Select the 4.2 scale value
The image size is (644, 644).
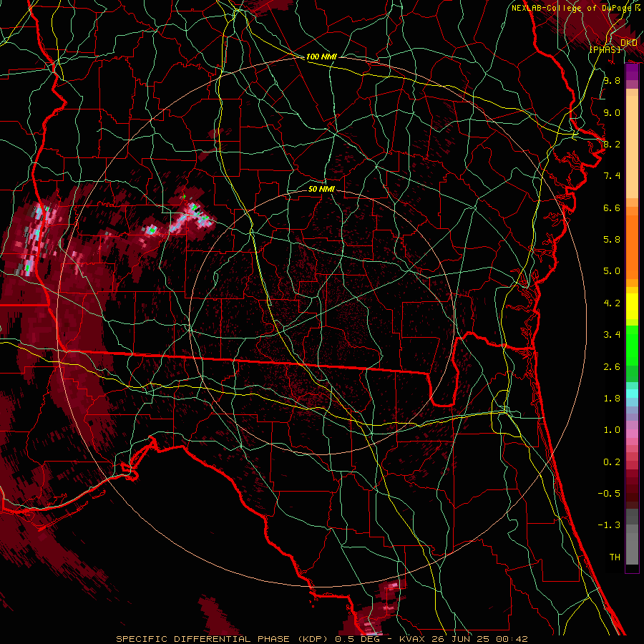click(612, 303)
